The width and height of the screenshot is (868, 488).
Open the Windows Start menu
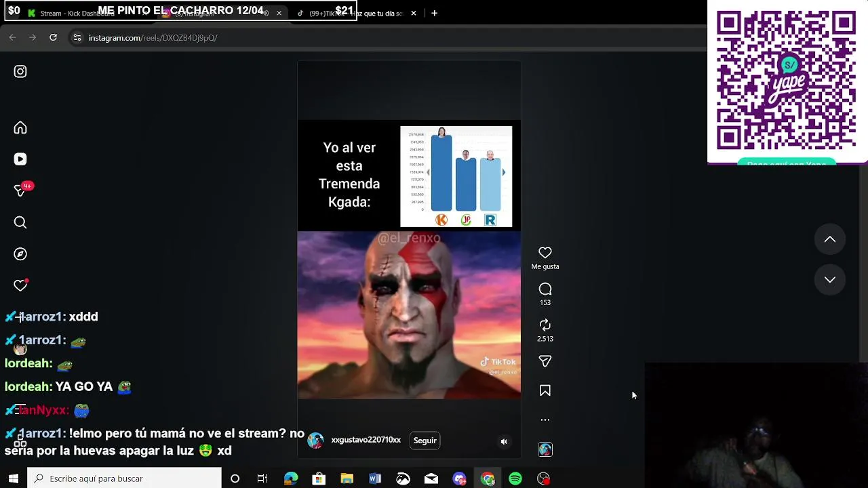click(13, 479)
